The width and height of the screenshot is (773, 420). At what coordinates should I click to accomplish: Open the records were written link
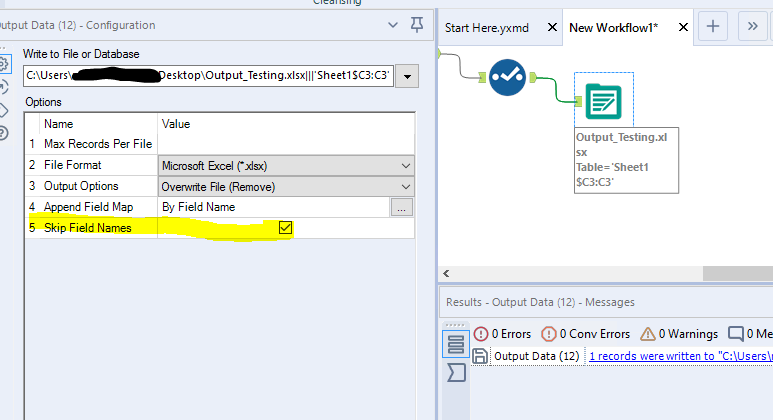pos(681,356)
